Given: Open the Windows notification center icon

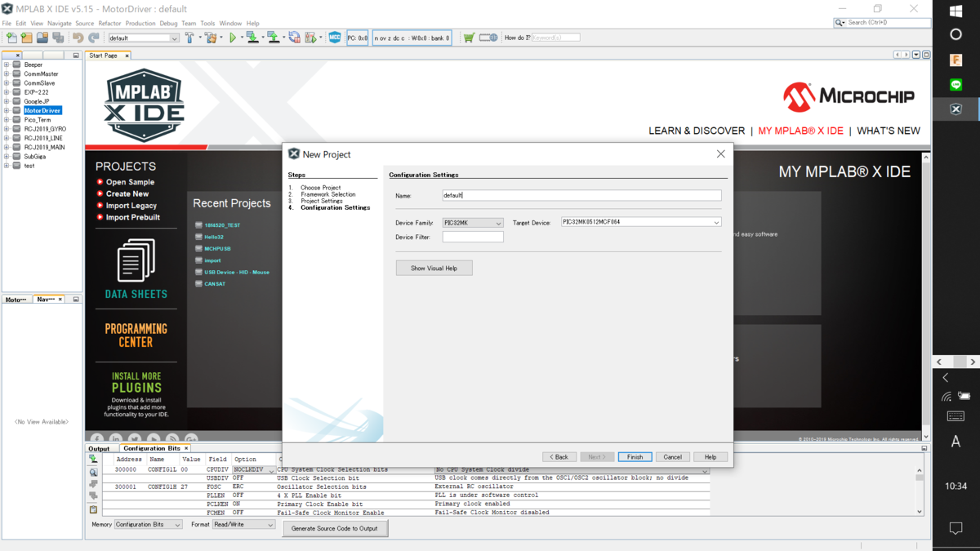Looking at the screenshot, I should tap(956, 529).
